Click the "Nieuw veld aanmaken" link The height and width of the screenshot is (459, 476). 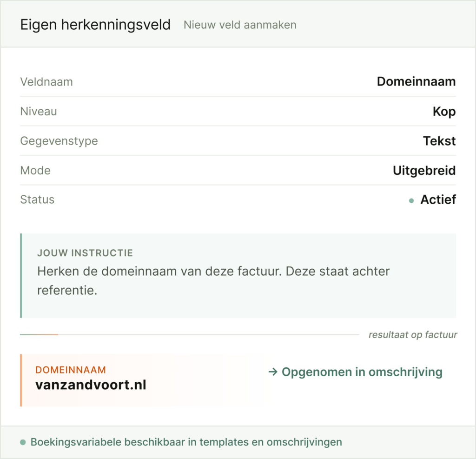(x=240, y=25)
